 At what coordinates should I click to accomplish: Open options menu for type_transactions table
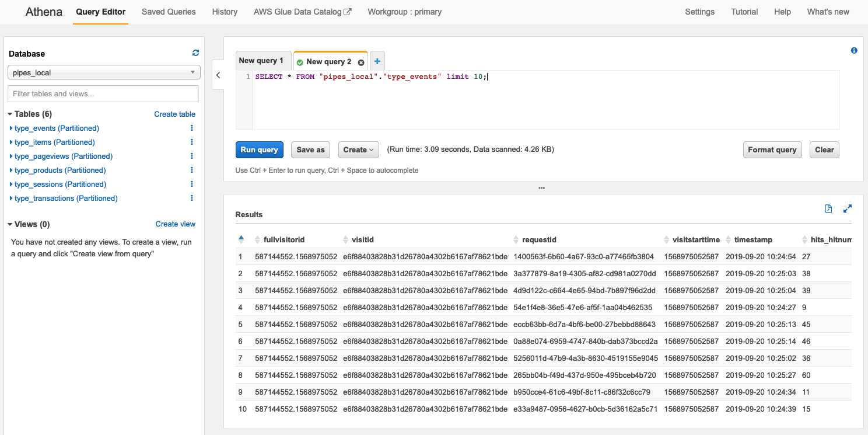tap(192, 198)
